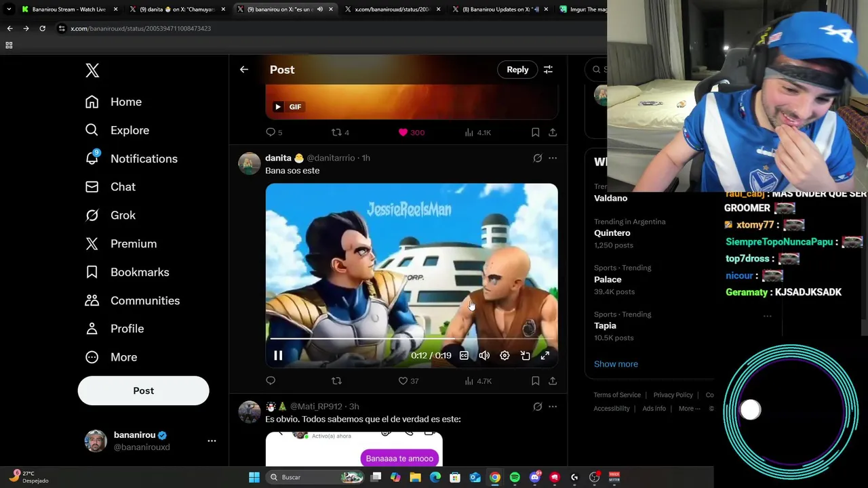Open Communities in the sidebar
Viewport: 868px width, 488px height.
[132, 301]
